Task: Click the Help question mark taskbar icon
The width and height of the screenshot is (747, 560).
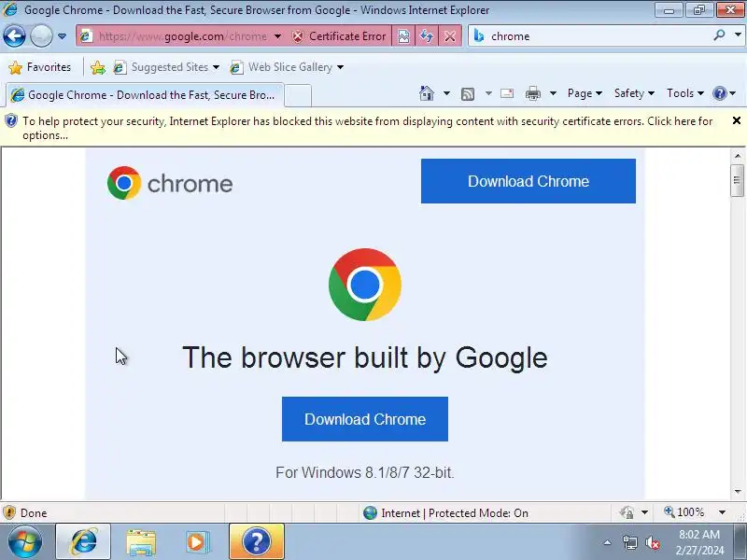Action: coord(257,541)
